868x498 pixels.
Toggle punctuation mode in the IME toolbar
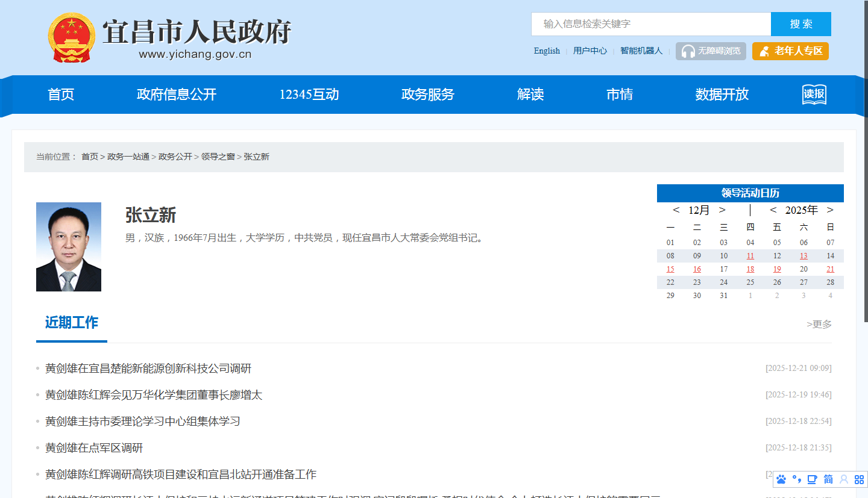coord(797,479)
